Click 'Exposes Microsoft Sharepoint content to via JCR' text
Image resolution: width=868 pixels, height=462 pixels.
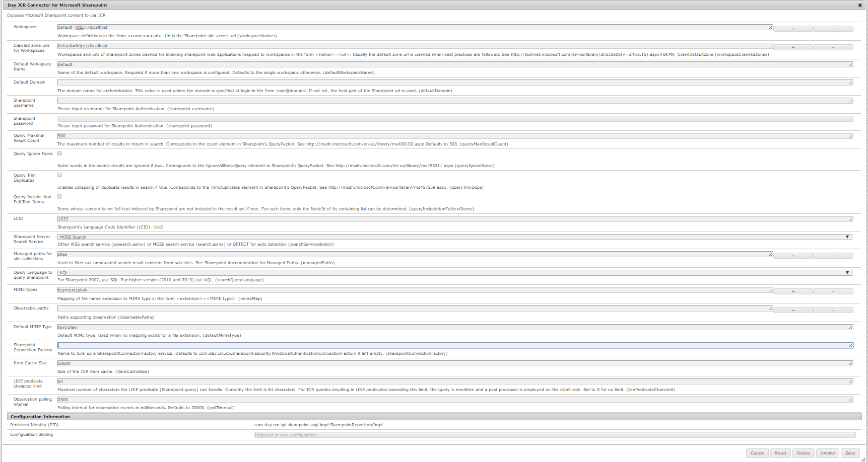tap(56, 15)
